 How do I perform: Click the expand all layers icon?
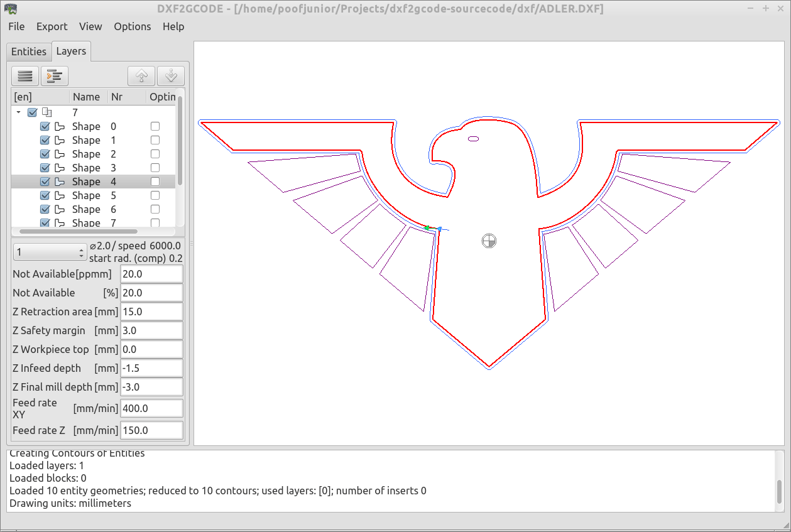point(55,76)
